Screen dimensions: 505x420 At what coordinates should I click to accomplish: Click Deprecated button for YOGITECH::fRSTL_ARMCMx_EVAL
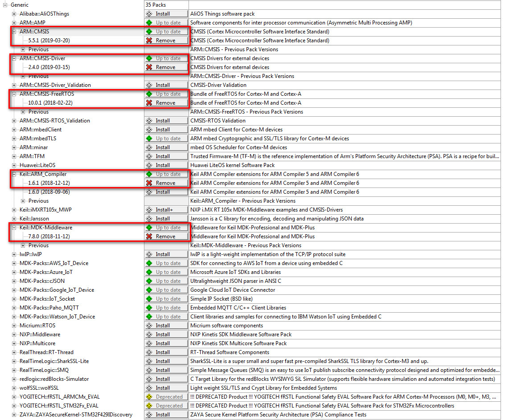point(166,397)
